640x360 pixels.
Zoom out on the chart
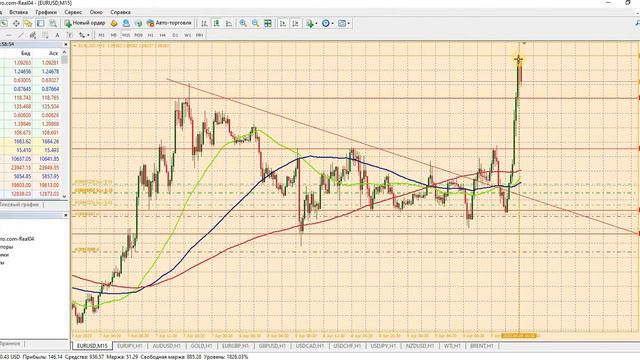[255, 23]
